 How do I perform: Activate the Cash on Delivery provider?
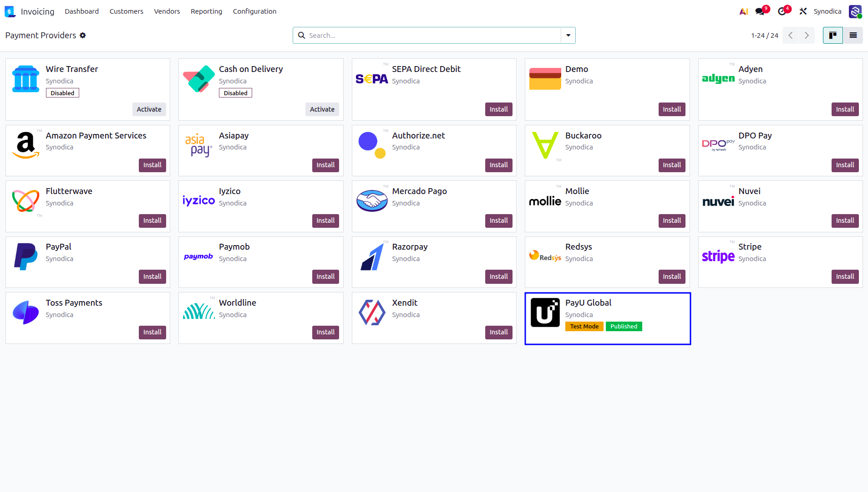[322, 109]
